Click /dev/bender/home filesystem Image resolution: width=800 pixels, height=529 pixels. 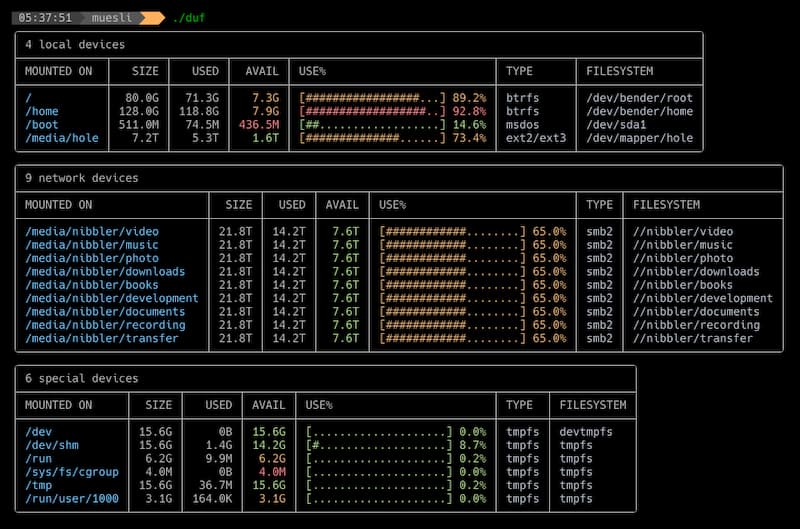tap(639, 111)
